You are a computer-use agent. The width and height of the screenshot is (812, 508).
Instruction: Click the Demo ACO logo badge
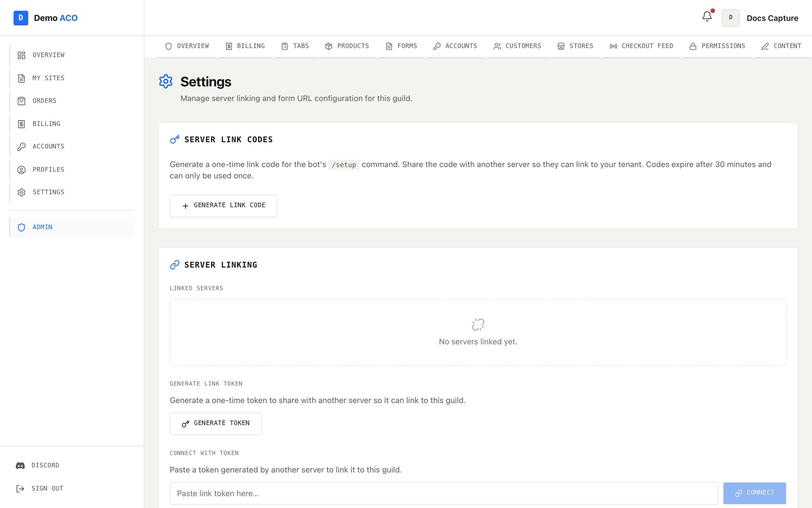21,18
